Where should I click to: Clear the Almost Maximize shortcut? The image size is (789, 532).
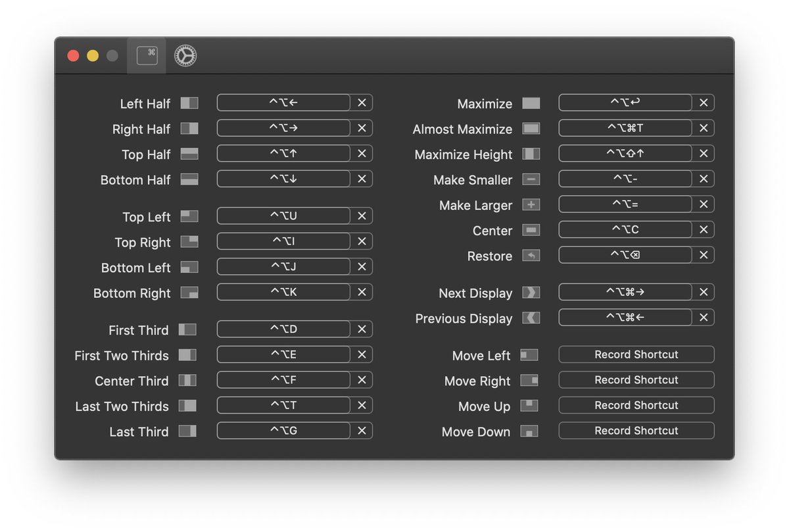coord(704,128)
